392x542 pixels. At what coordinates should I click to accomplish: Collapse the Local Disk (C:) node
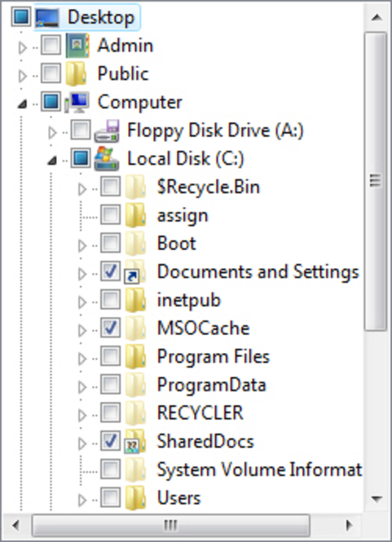52,160
